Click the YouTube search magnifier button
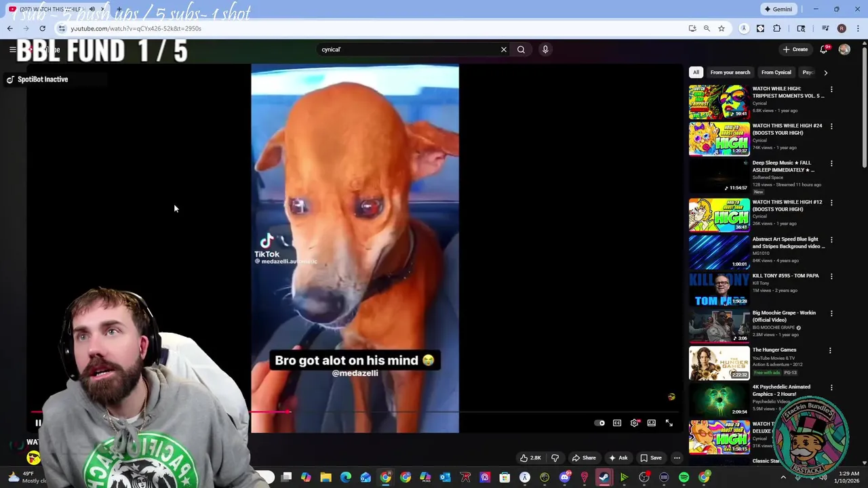The width and height of the screenshot is (868, 488). click(521, 49)
